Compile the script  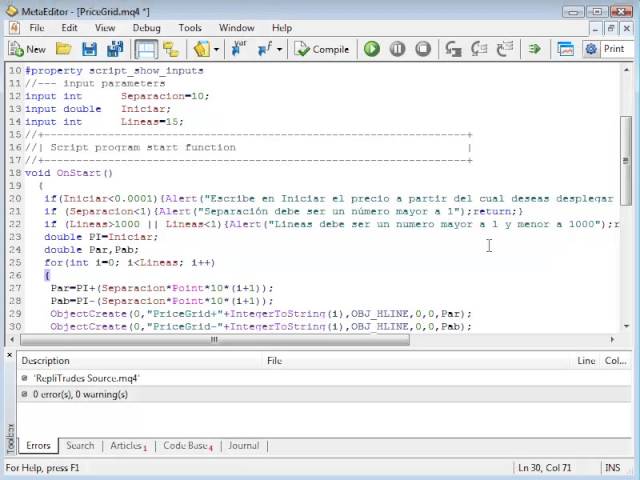322,49
